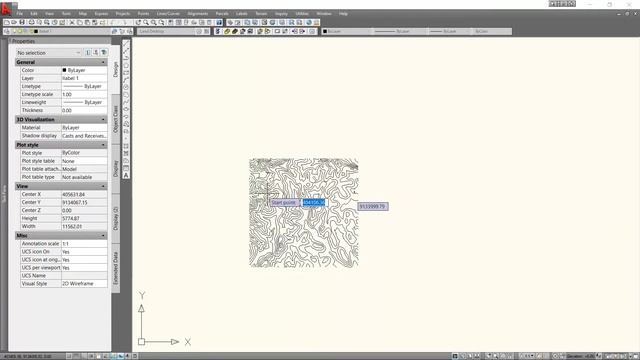Open the ByLayer color control dropdown
Image resolution: width=640 pixels, height=360 pixels.
pos(346,31)
